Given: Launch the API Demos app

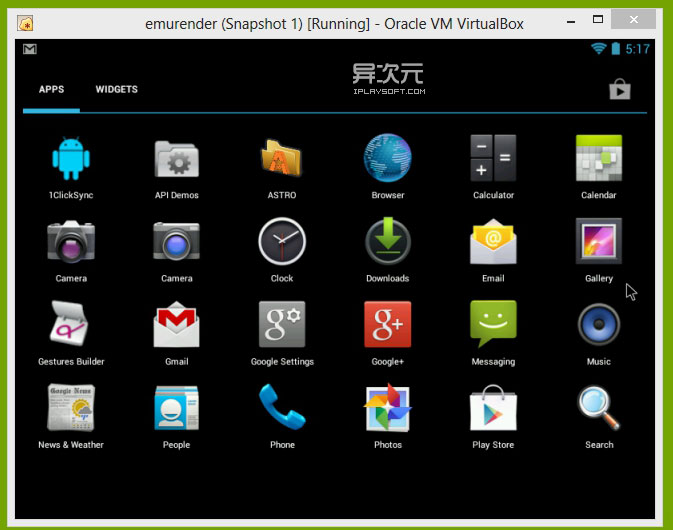Looking at the screenshot, I should point(176,159).
